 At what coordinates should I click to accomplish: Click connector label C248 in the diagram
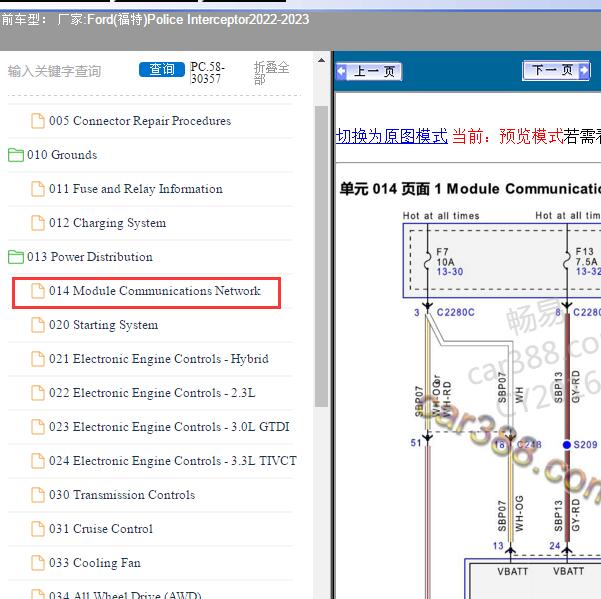click(x=529, y=445)
